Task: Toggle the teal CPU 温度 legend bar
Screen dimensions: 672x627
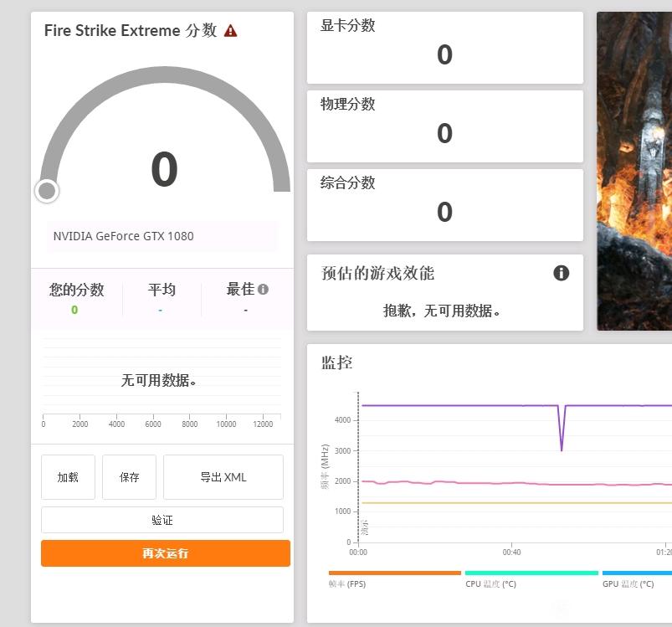Action: (531, 573)
